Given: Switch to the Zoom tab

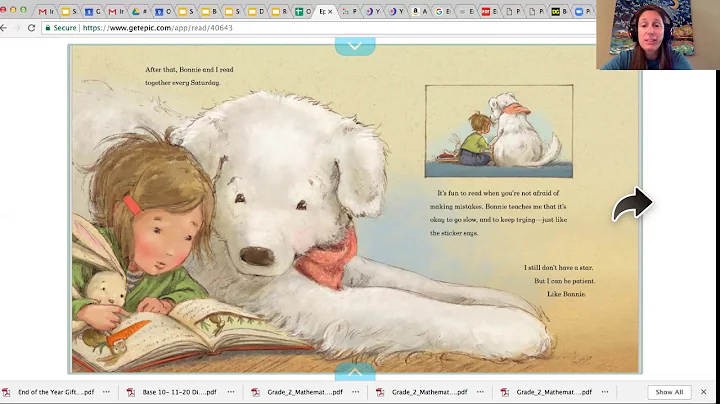Looking at the screenshot, I should (x=582, y=11).
